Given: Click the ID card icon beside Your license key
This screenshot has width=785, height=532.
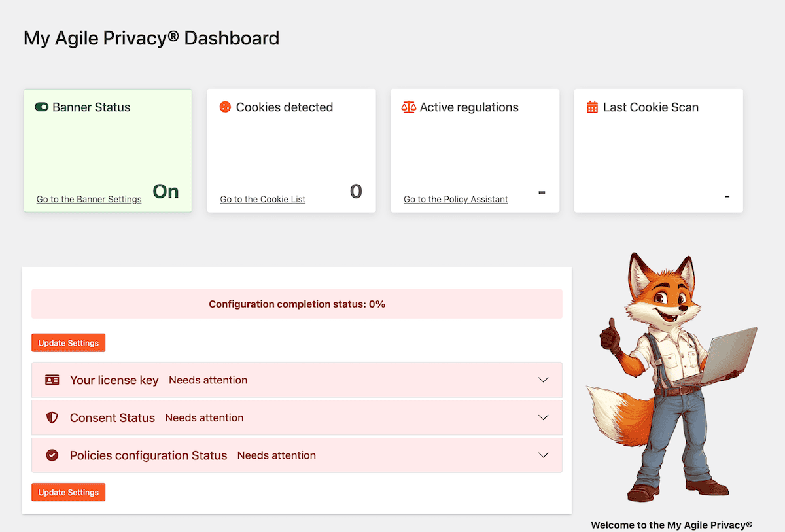Looking at the screenshot, I should (52, 380).
